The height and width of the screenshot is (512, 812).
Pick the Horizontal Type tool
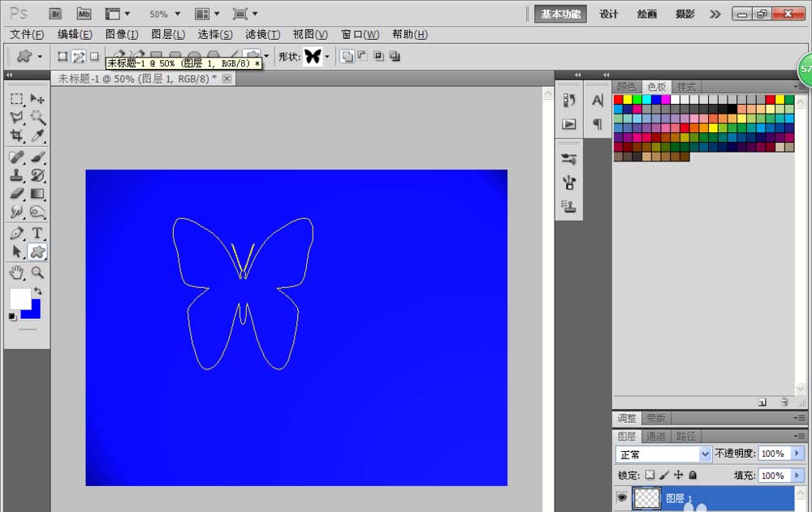click(37, 234)
